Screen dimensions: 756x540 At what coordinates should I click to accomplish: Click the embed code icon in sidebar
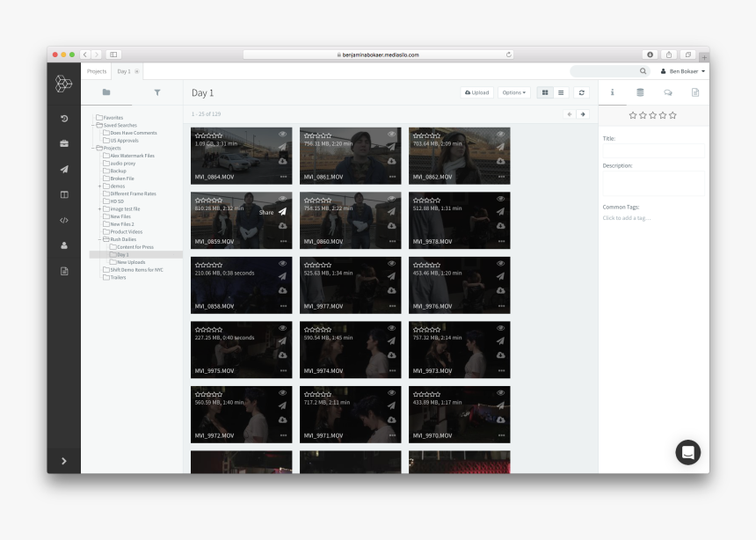[x=63, y=220]
